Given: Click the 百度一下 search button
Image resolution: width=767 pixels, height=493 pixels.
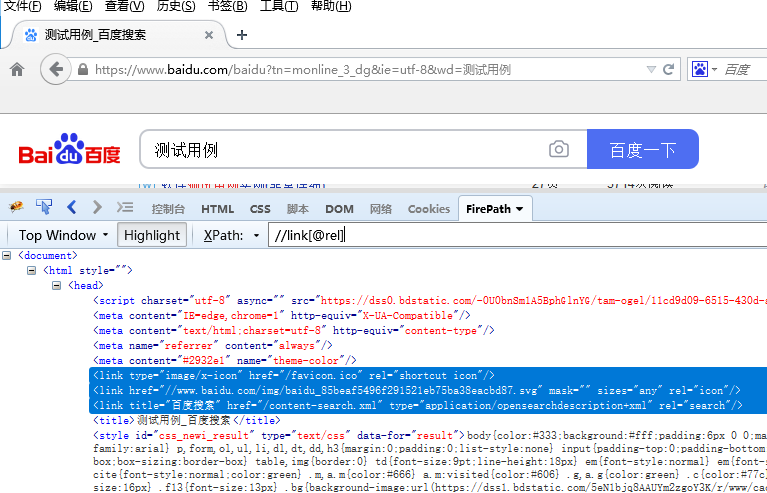Looking at the screenshot, I should pyautogui.click(x=643, y=149).
